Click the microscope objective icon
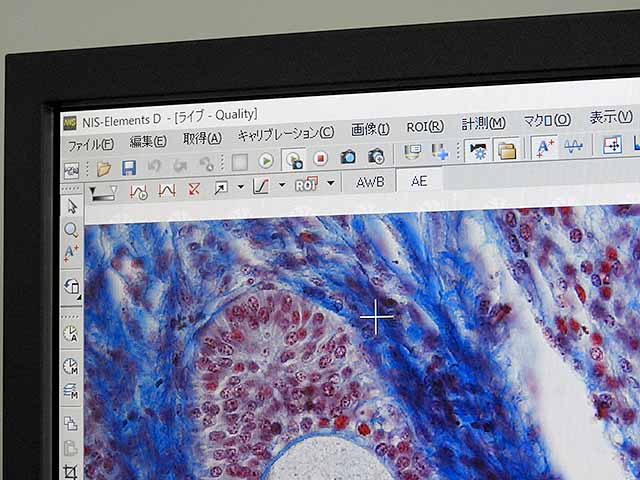The width and height of the screenshot is (640, 480). (x=412, y=152)
